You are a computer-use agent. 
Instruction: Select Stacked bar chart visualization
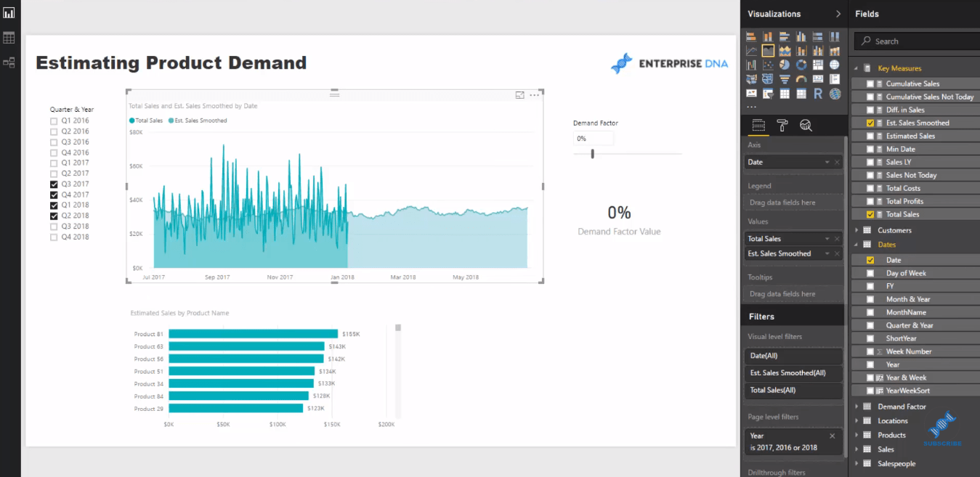point(751,36)
